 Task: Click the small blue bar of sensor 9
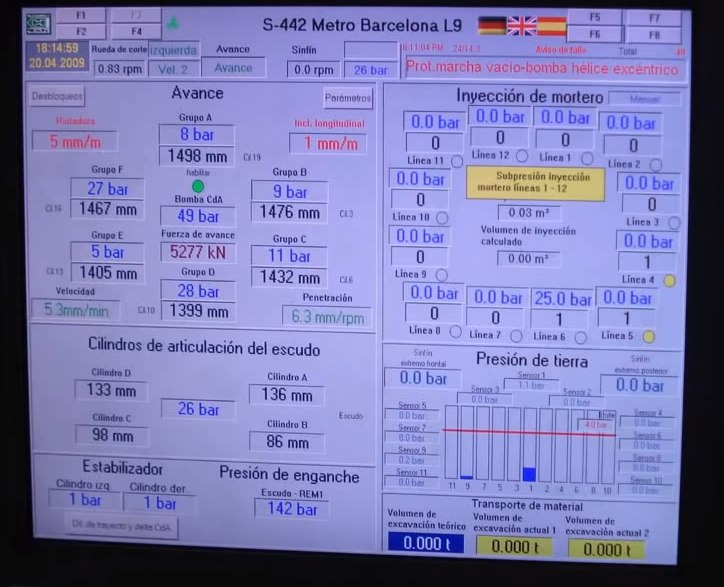click(467, 477)
